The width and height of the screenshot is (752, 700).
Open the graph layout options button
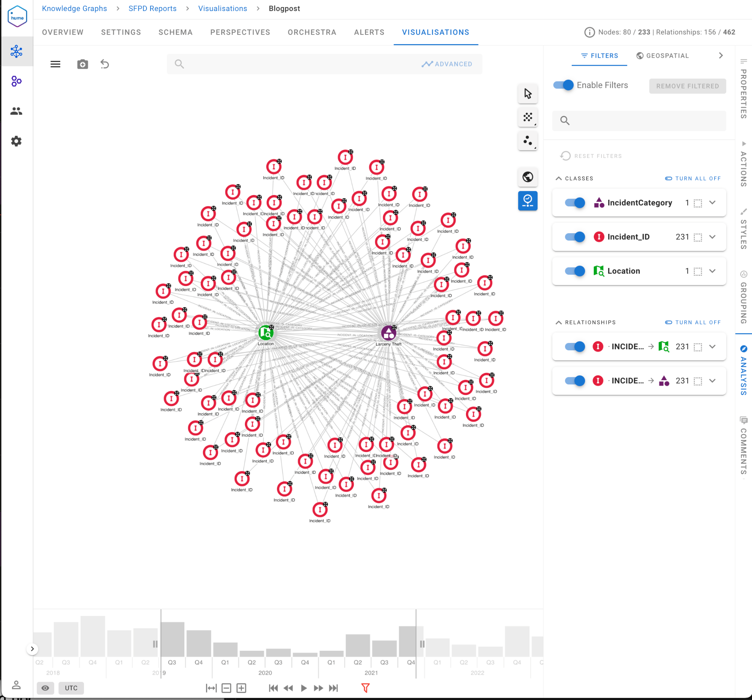tap(528, 117)
